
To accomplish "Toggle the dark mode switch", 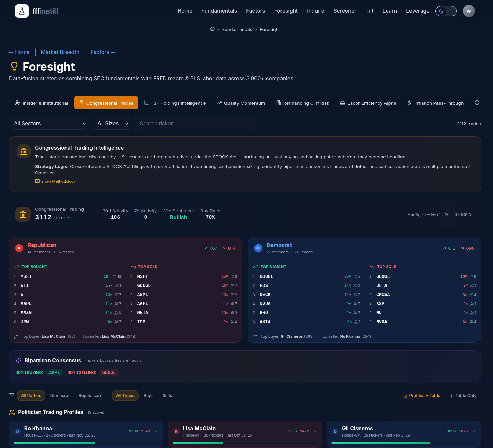I will (x=446, y=11).
